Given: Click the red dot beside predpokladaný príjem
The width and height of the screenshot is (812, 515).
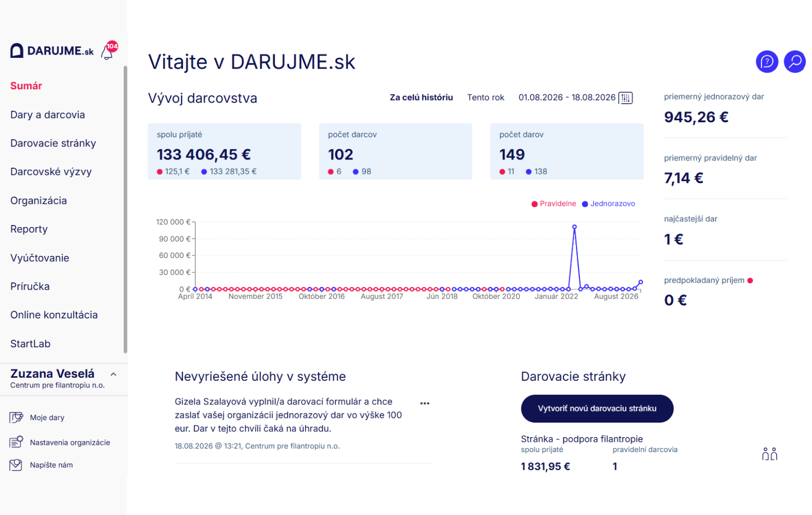Looking at the screenshot, I should (x=750, y=281).
